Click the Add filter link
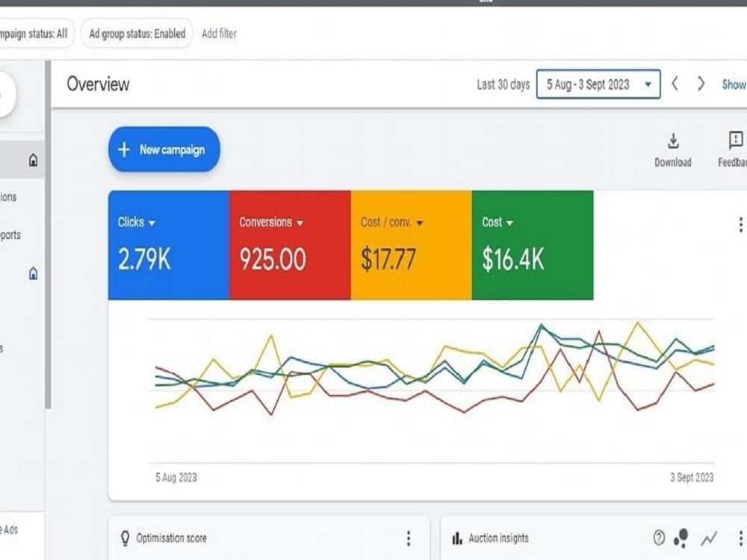 point(219,34)
